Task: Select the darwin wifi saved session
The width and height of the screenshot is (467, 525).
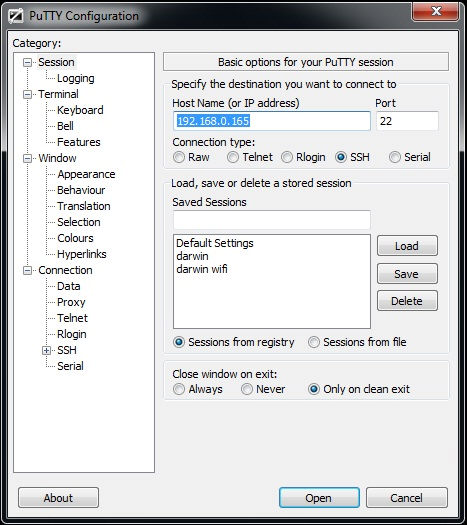Action: pyautogui.click(x=202, y=269)
